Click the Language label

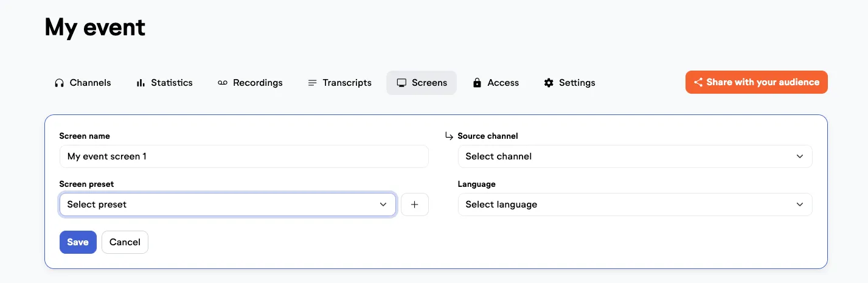(x=477, y=184)
